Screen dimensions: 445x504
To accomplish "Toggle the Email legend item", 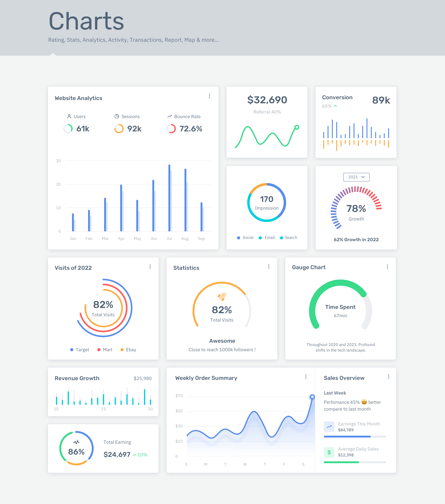I will click(x=267, y=238).
